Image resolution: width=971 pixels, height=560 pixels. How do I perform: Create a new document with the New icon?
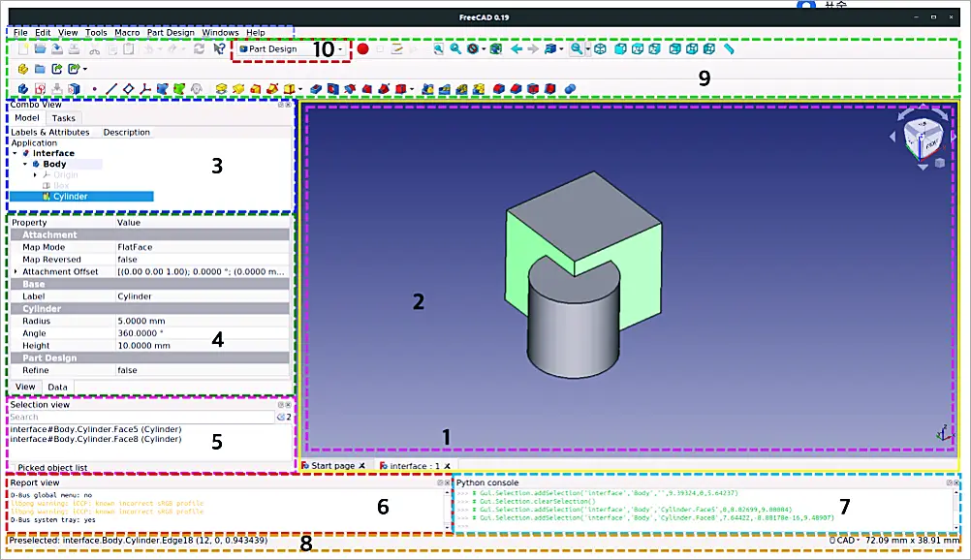pos(23,49)
